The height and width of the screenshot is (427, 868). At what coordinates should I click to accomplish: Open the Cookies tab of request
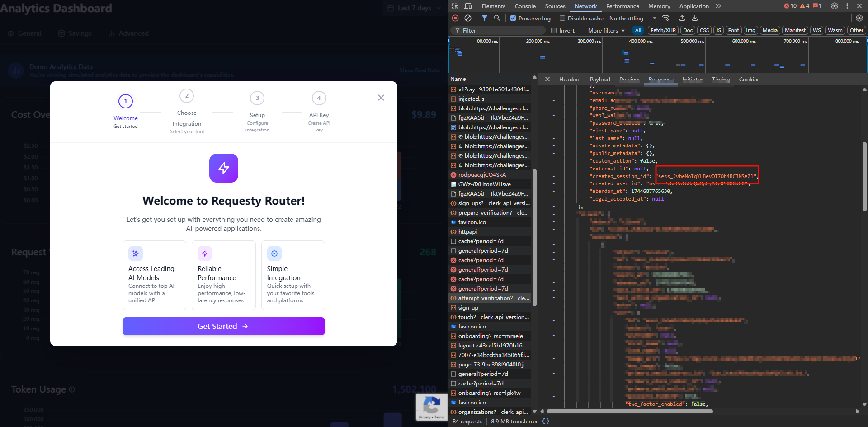point(749,79)
